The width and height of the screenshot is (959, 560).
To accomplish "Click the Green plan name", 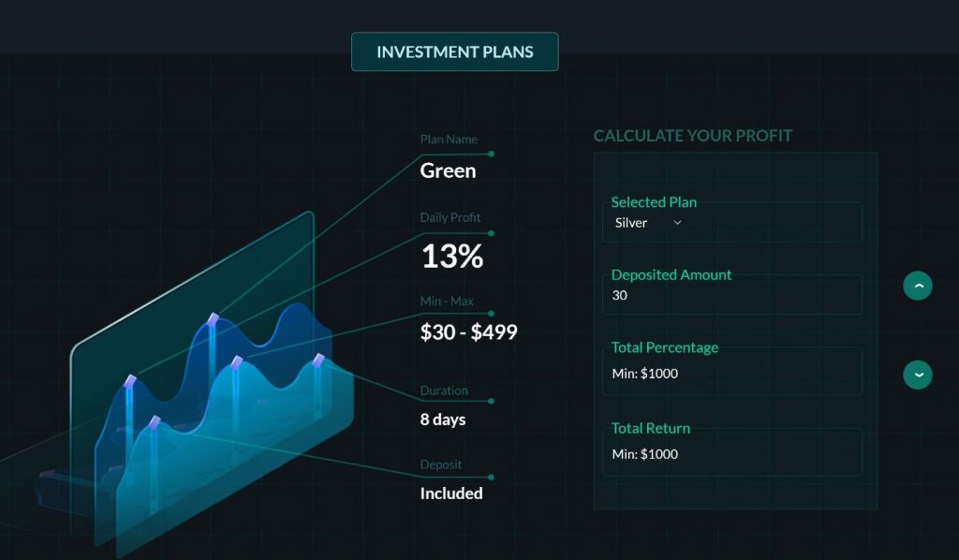I will click(448, 170).
